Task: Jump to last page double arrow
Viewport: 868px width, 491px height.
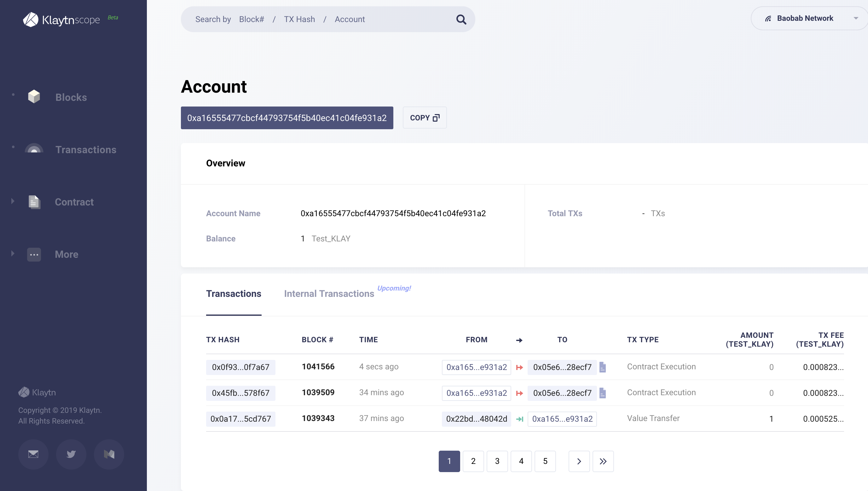Action: [603, 461]
